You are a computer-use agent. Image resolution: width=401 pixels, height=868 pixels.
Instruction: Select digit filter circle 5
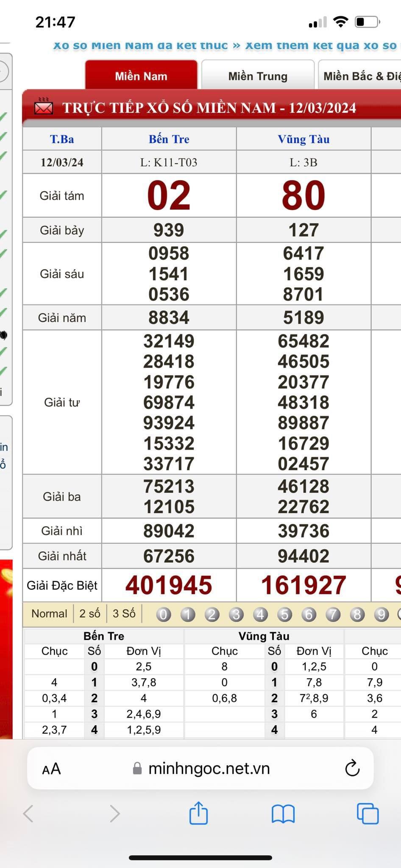pyautogui.click(x=284, y=614)
